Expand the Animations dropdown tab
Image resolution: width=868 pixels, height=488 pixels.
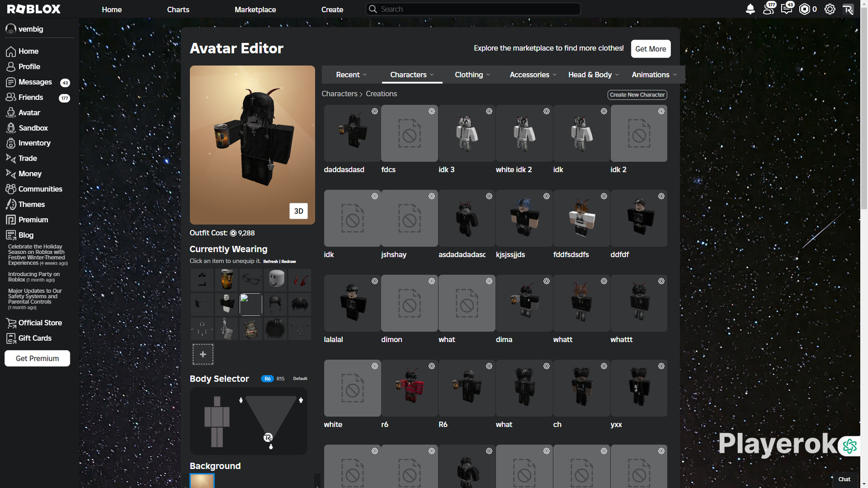[654, 75]
